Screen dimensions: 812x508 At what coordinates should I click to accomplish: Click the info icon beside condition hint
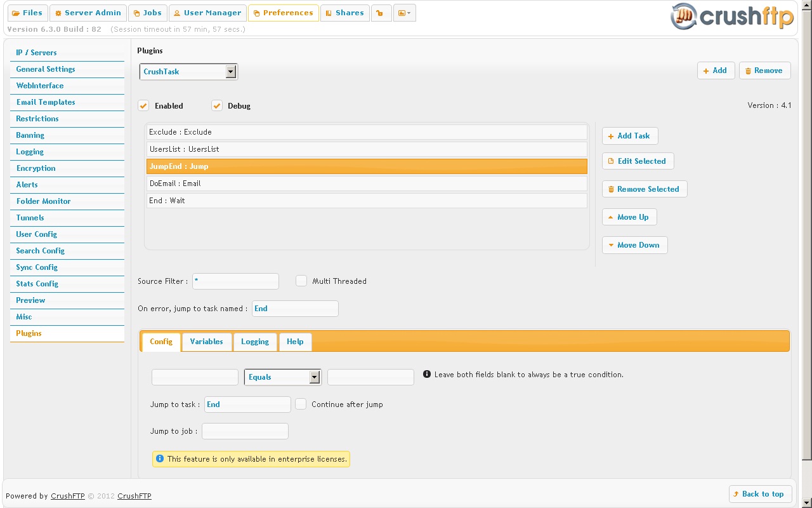427,375
